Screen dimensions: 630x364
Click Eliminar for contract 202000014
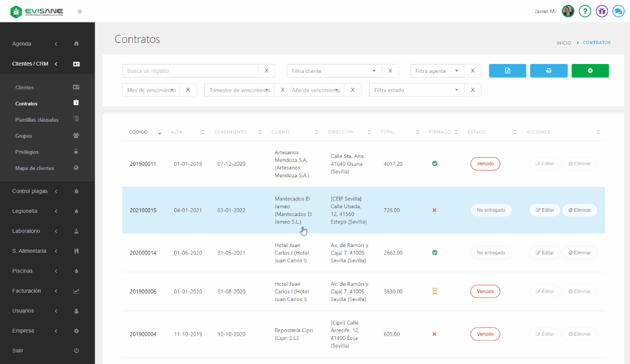point(580,253)
